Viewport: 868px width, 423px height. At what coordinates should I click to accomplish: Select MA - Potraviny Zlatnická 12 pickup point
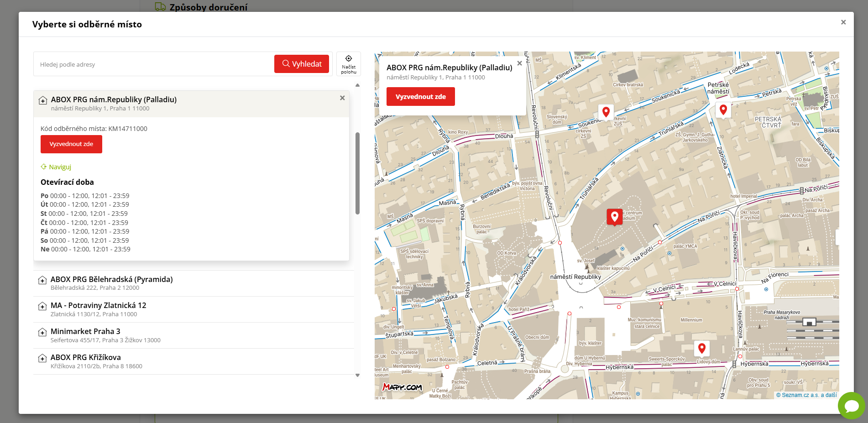[x=193, y=309]
